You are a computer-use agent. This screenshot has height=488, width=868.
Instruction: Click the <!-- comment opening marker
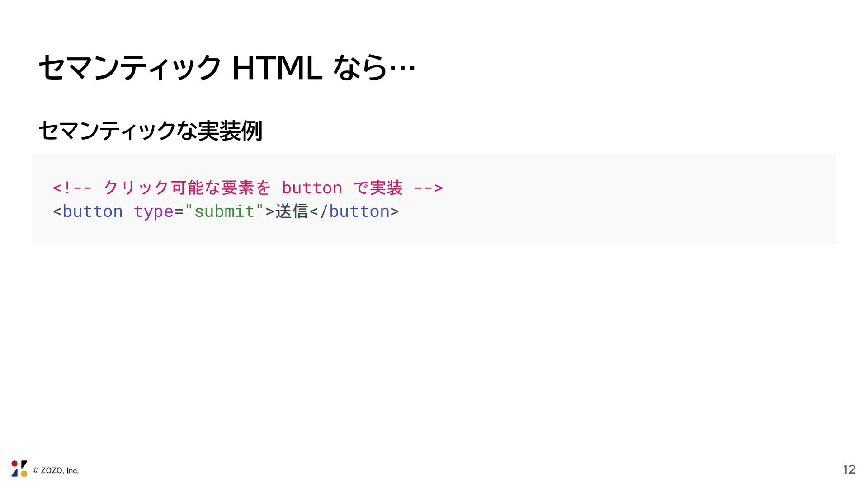tap(72, 188)
